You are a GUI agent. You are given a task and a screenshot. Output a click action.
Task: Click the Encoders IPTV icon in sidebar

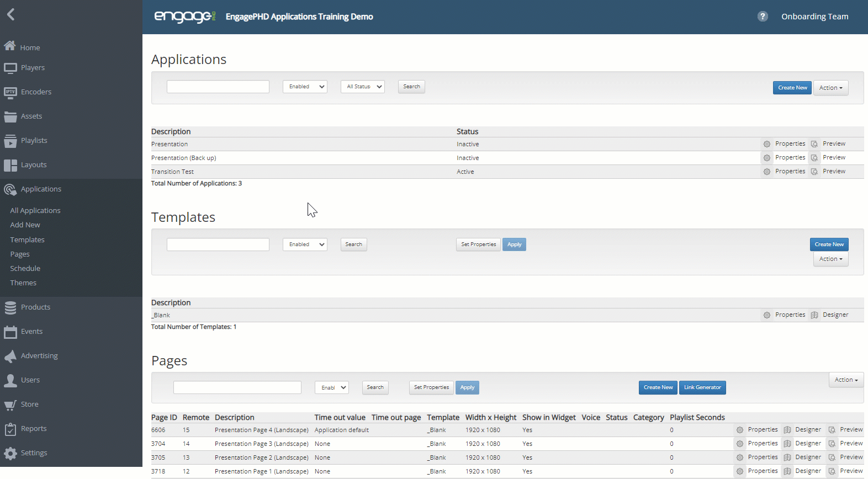tap(10, 92)
